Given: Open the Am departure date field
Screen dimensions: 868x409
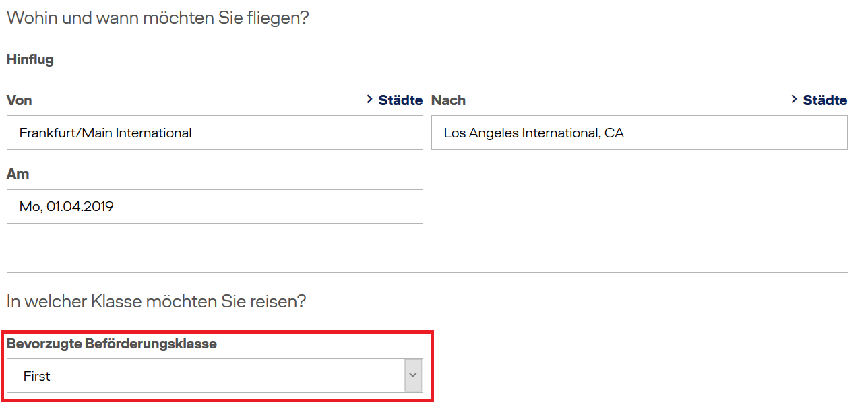Looking at the screenshot, I should (x=215, y=206).
